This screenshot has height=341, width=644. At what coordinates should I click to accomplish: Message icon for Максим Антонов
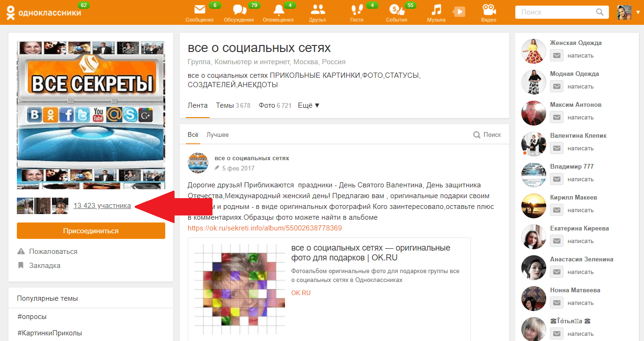click(556, 118)
